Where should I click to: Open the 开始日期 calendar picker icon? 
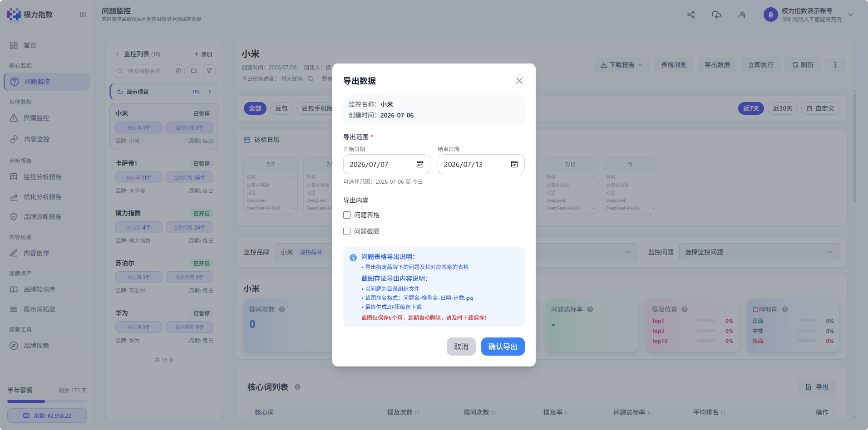[x=420, y=164]
